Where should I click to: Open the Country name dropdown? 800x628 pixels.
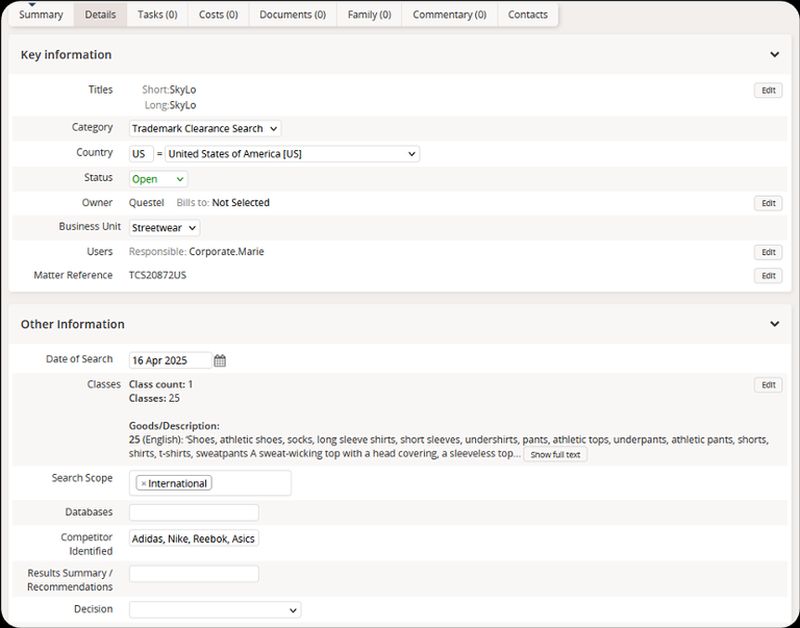(x=292, y=154)
